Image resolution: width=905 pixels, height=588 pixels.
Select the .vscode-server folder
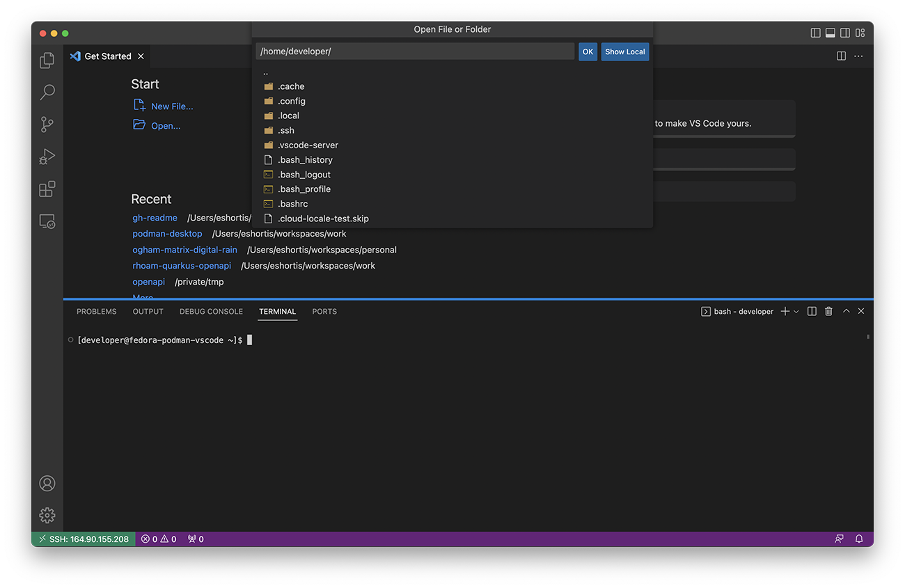tap(452, 145)
